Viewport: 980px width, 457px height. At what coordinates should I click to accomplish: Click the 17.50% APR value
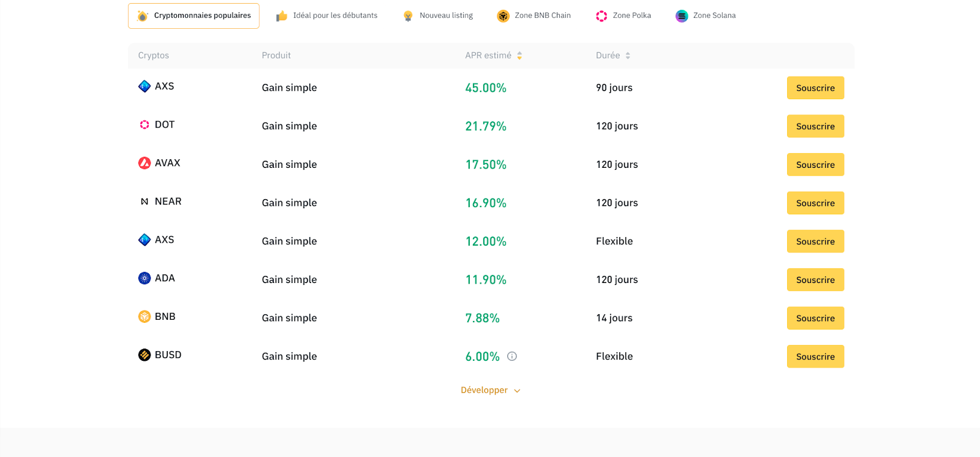pyautogui.click(x=486, y=165)
